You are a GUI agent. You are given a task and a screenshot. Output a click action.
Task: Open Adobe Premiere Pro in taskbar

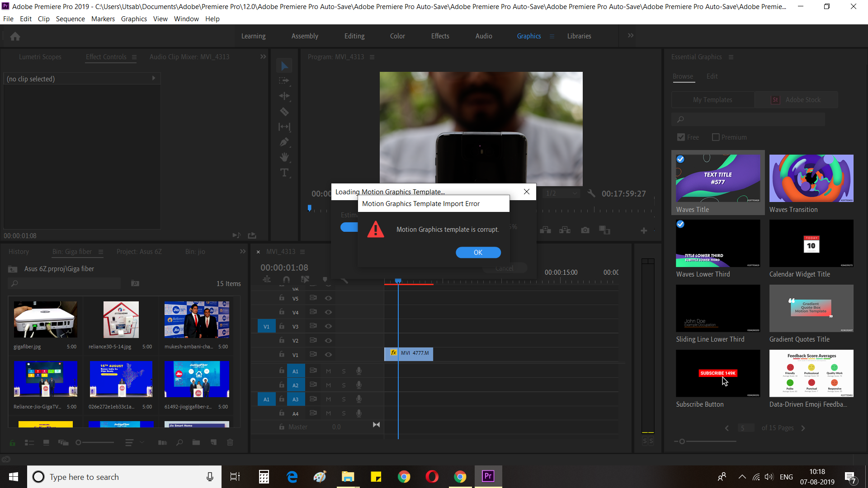tap(488, 476)
